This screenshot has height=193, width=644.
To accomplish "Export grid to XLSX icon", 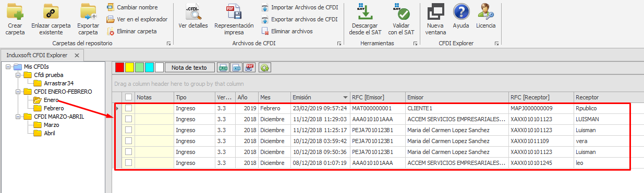I will click(x=223, y=67).
